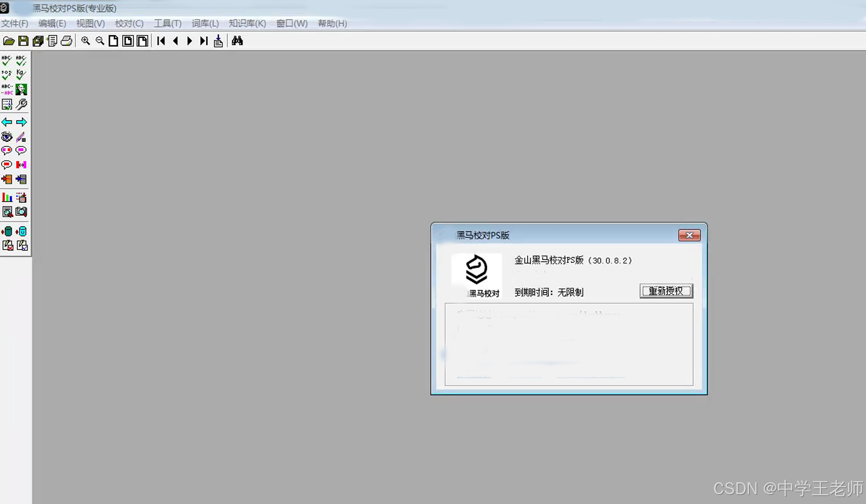Click the checklist form icon beside wrench
Image resolution: width=866 pixels, height=504 pixels.
(x=6, y=104)
